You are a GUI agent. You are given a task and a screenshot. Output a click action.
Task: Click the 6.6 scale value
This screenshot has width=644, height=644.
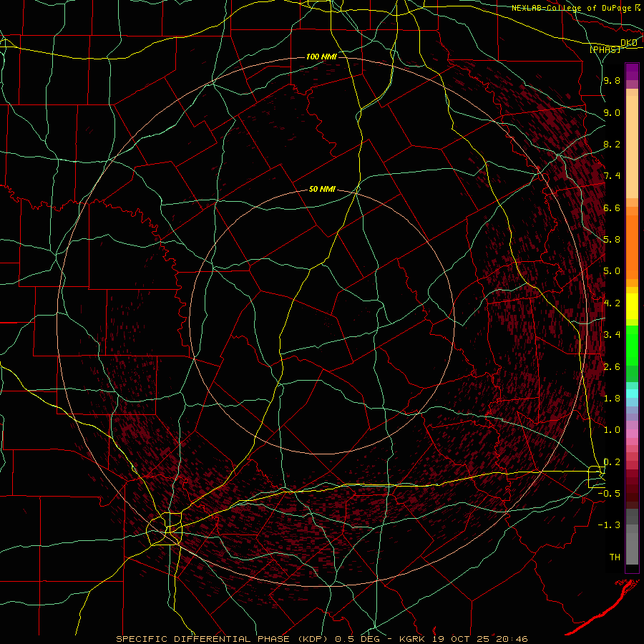click(x=612, y=208)
